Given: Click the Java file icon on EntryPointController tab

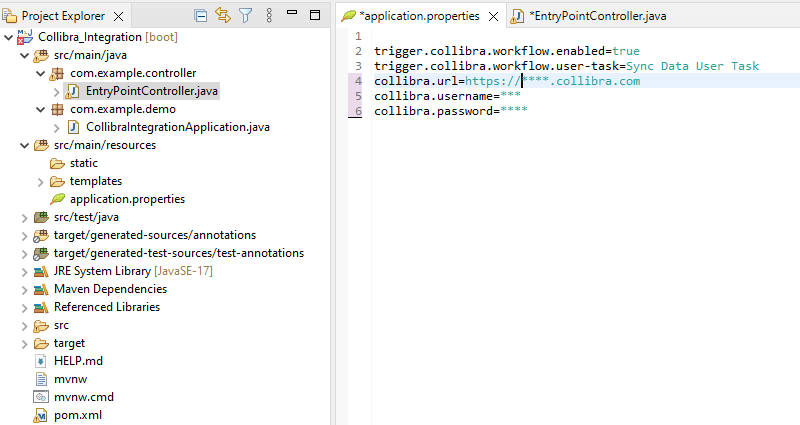Looking at the screenshot, I should click(517, 16).
